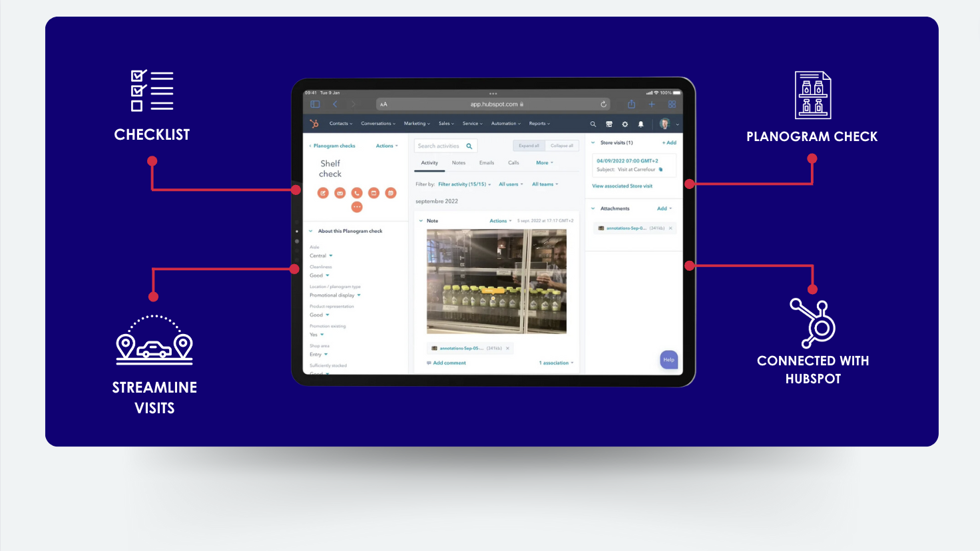Change the Cleanliness value Good
Image resolution: width=980 pixels, height=551 pixels.
[x=320, y=275]
